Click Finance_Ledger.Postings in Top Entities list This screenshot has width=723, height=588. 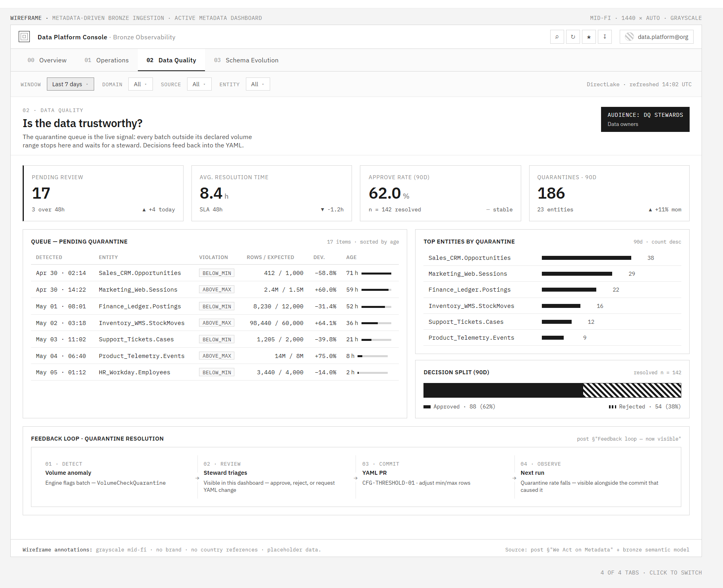point(470,290)
